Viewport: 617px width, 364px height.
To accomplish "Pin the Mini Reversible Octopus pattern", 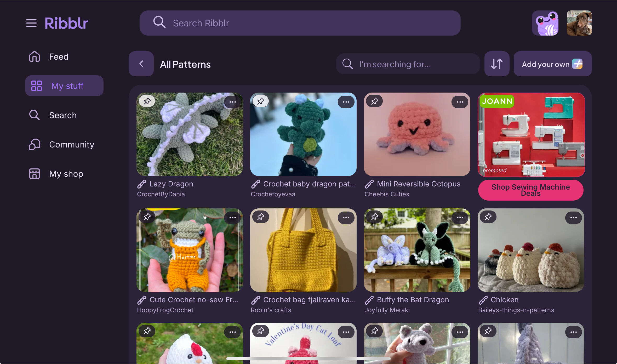I will coord(374,101).
